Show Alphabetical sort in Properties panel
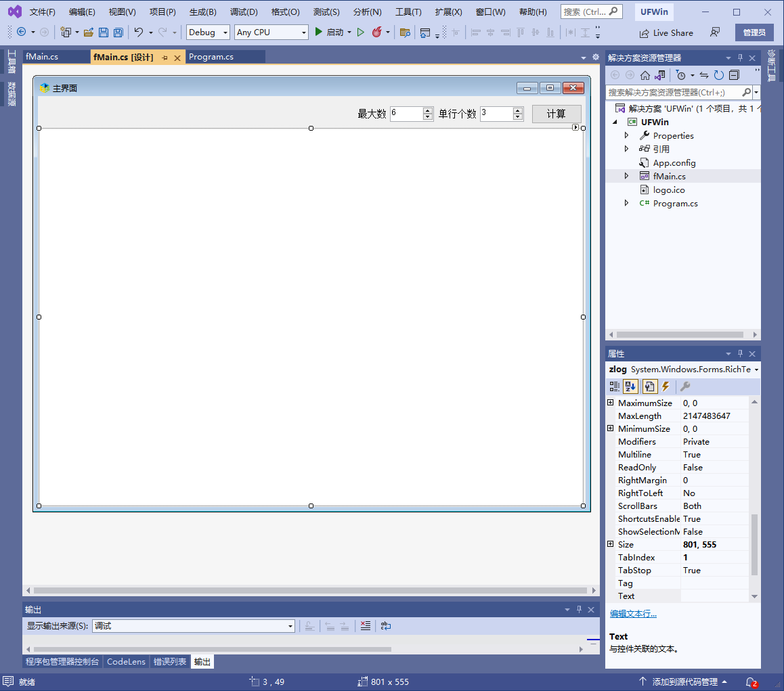784x691 pixels. tap(630, 386)
